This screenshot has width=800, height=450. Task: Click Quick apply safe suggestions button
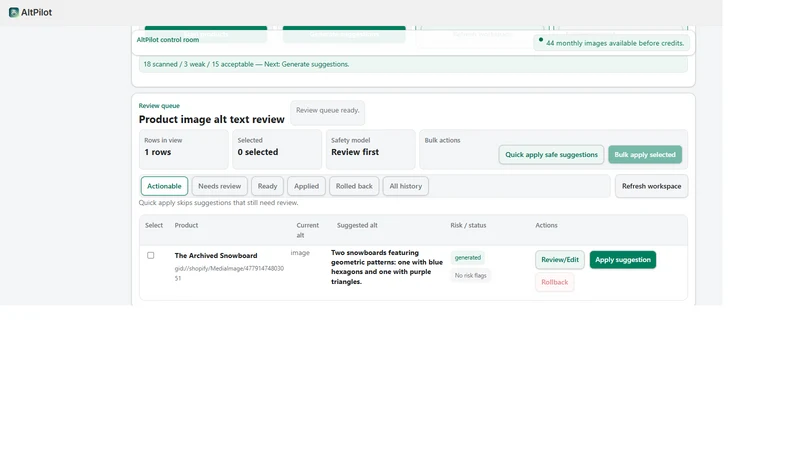pos(552,155)
